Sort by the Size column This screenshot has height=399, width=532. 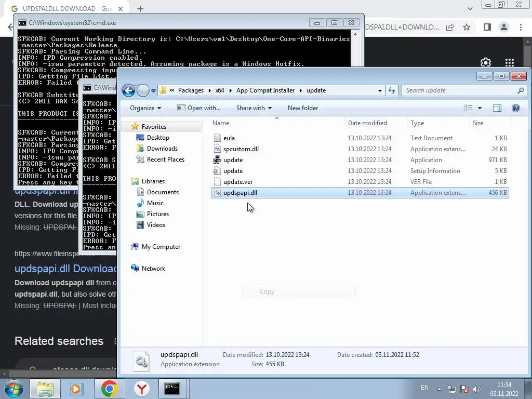click(x=490, y=123)
